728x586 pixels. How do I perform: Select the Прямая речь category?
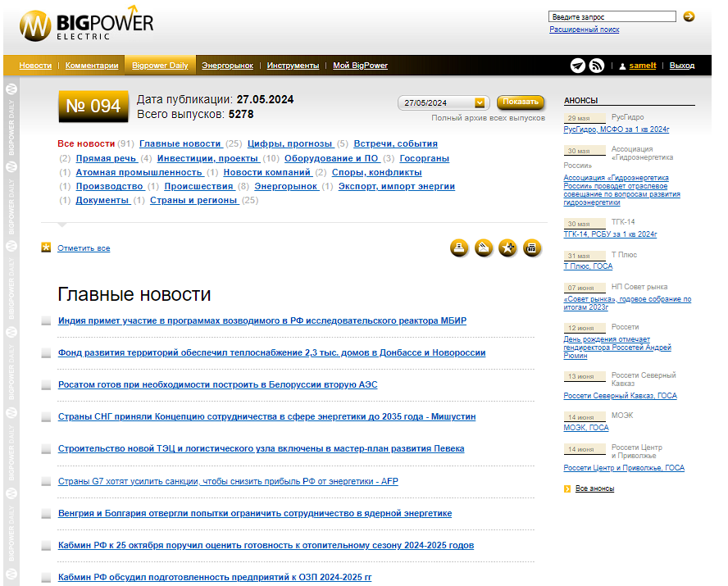(x=106, y=158)
